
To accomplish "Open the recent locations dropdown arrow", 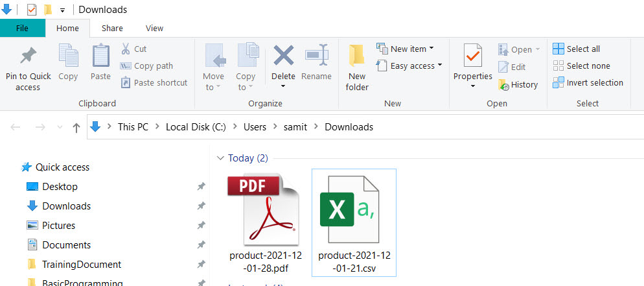I will (x=60, y=127).
